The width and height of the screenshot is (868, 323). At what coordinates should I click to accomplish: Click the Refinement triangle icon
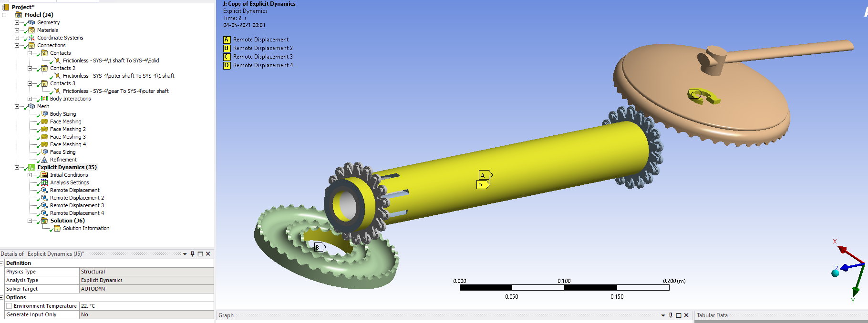pos(44,160)
